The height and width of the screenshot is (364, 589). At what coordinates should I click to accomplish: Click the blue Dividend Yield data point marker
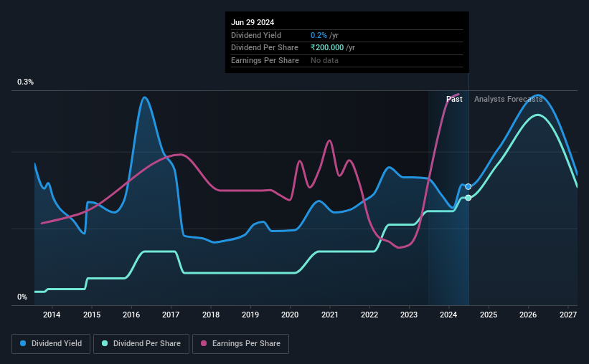click(468, 186)
